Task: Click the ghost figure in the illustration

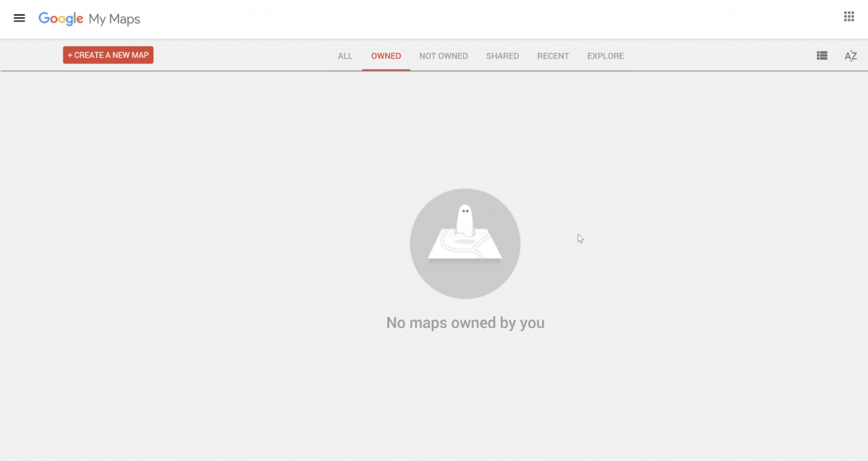Action: pos(465,221)
